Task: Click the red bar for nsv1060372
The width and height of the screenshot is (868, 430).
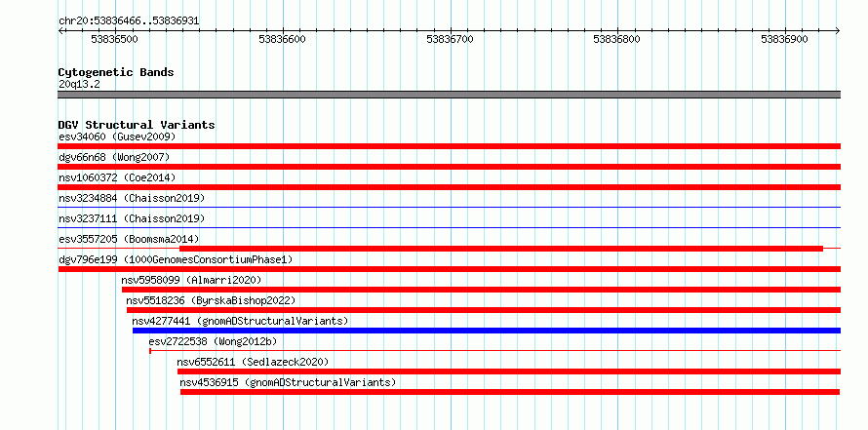Action: 449,187
